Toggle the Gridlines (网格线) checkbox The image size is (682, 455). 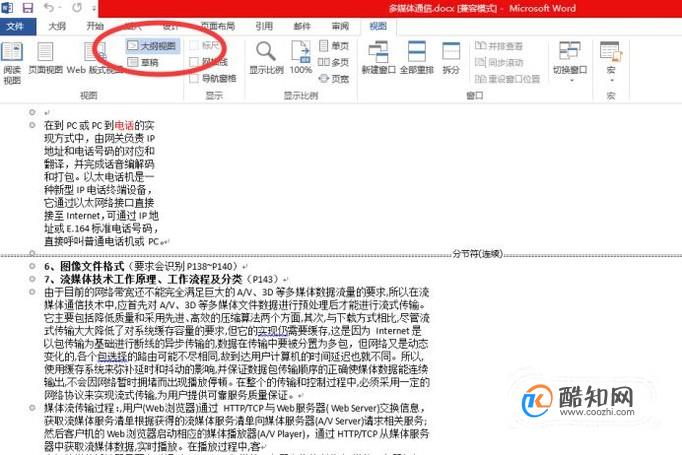(x=194, y=62)
